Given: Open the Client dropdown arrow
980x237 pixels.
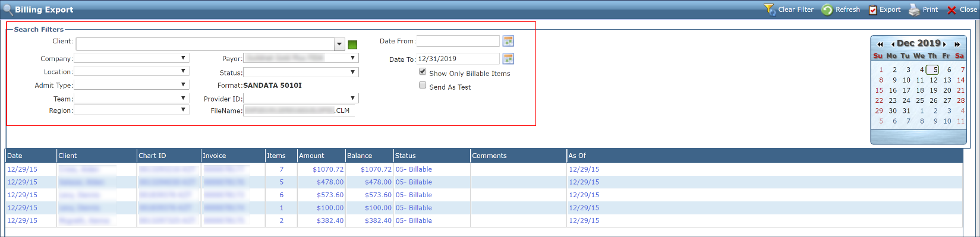Looking at the screenshot, I should coord(339,45).
